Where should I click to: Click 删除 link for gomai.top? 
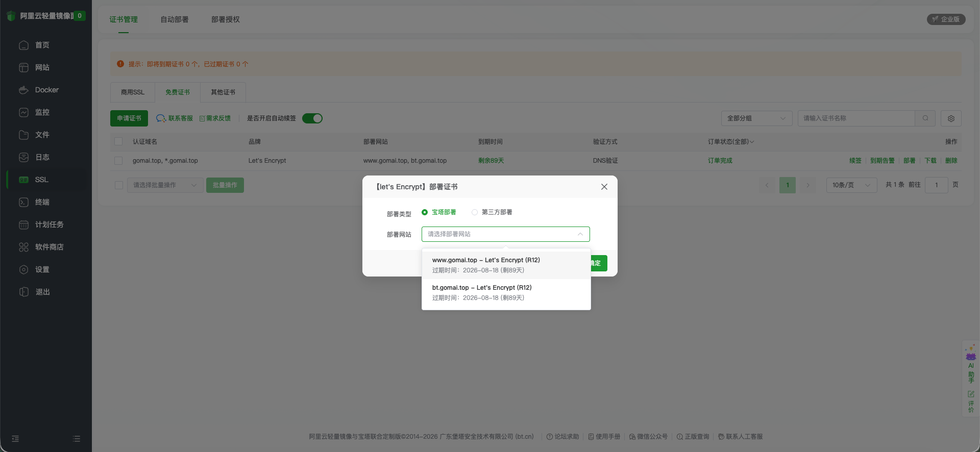(951, 161)
